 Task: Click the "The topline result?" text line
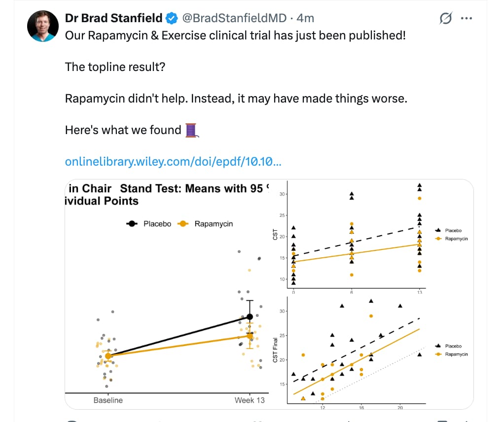click(115, 67)
